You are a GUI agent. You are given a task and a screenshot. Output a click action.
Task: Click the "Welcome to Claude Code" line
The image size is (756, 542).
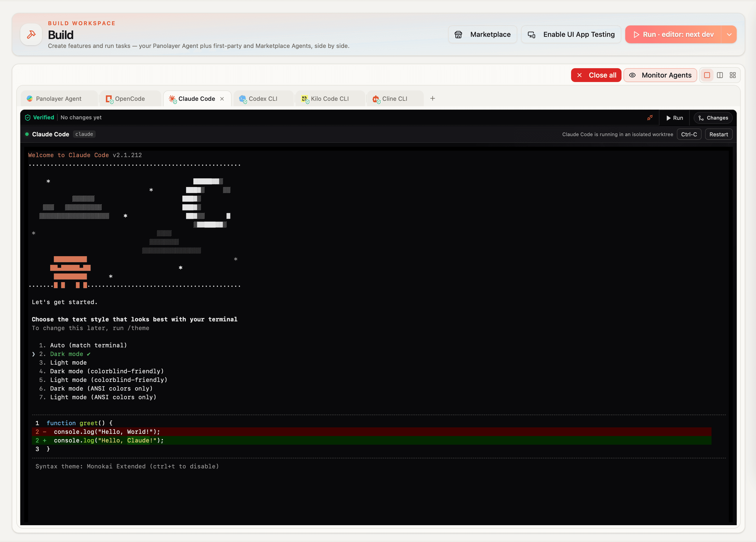point(85,155)
